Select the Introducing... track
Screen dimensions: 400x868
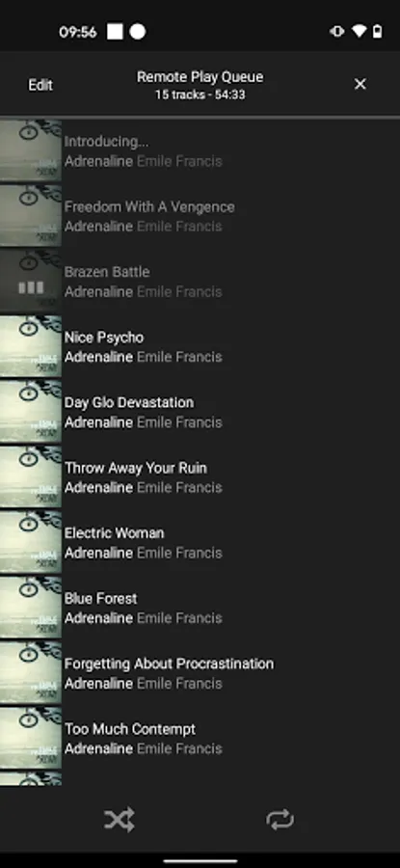(x=200, y=151)
